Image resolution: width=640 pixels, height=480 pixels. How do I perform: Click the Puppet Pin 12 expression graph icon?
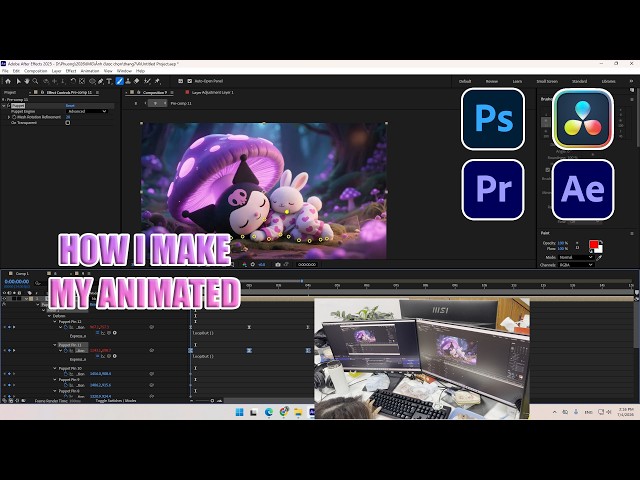tap(103, 333)
